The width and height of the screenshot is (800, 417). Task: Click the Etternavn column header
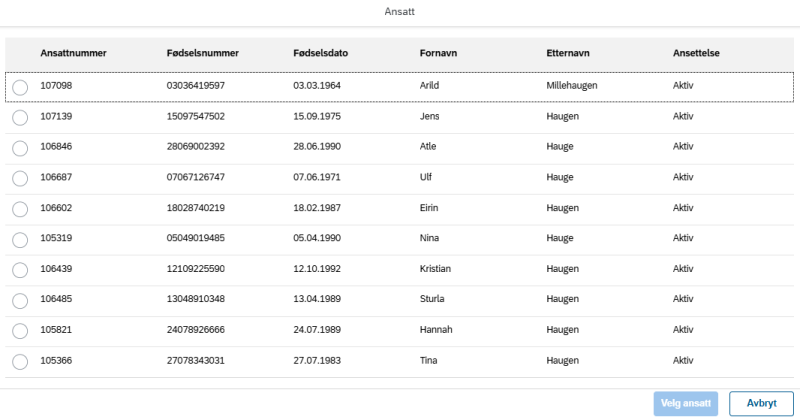click(568, 53)
